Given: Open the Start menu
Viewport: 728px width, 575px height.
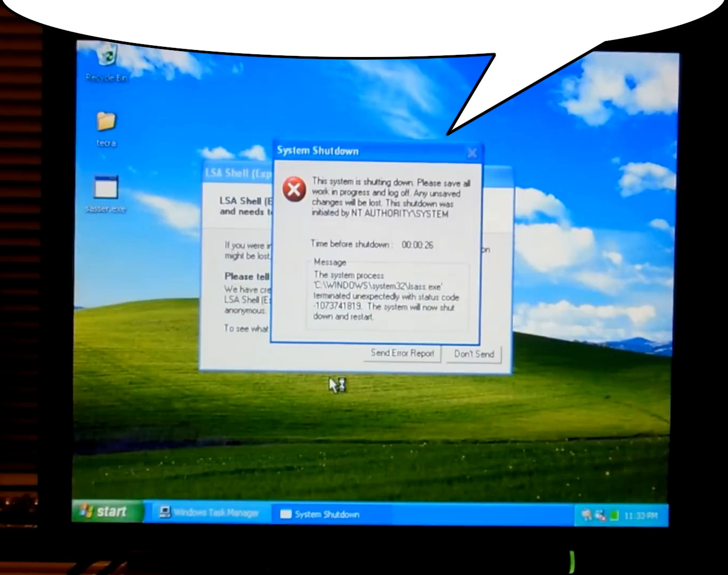Looking at the screenshot, I should [x=107, y=512].
